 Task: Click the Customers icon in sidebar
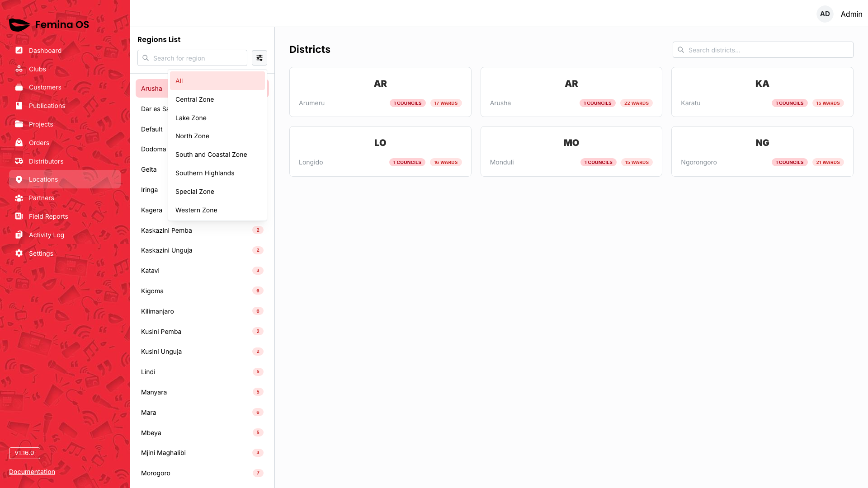19,87
